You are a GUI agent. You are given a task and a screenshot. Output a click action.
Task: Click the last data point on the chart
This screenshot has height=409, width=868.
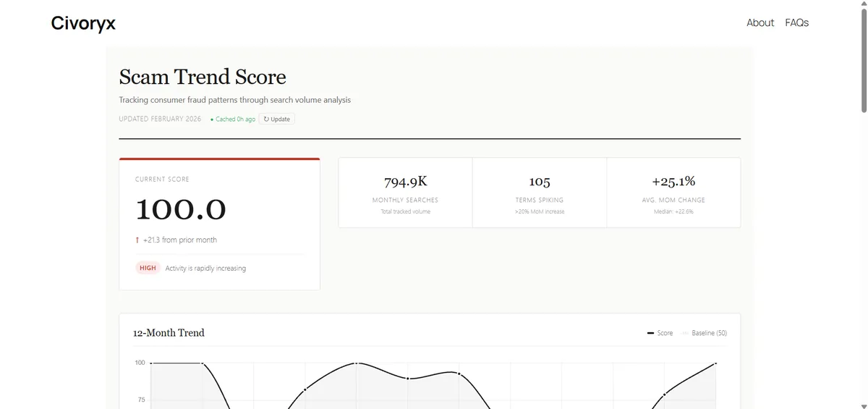pos(715,363)
